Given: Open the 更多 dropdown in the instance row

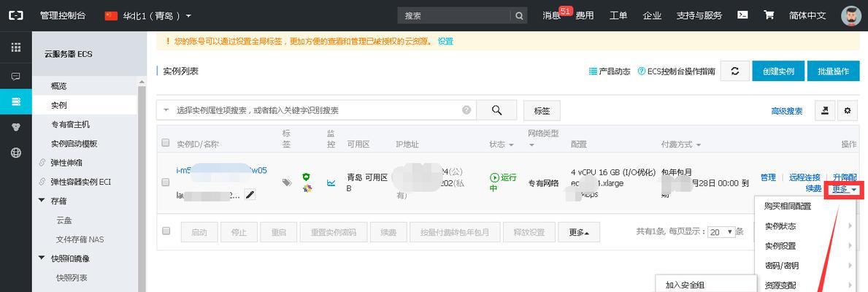Looking at the screenshot, I should point(844,189).
